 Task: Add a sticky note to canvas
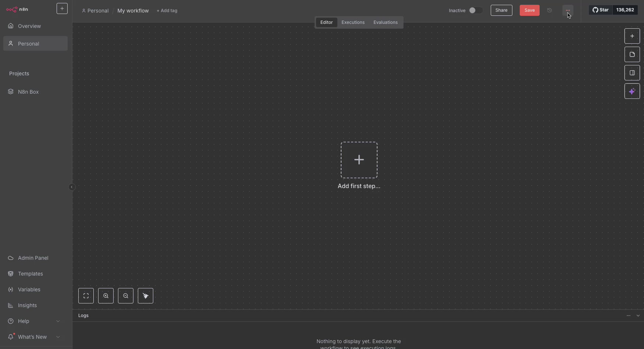(x=632, y=54)
